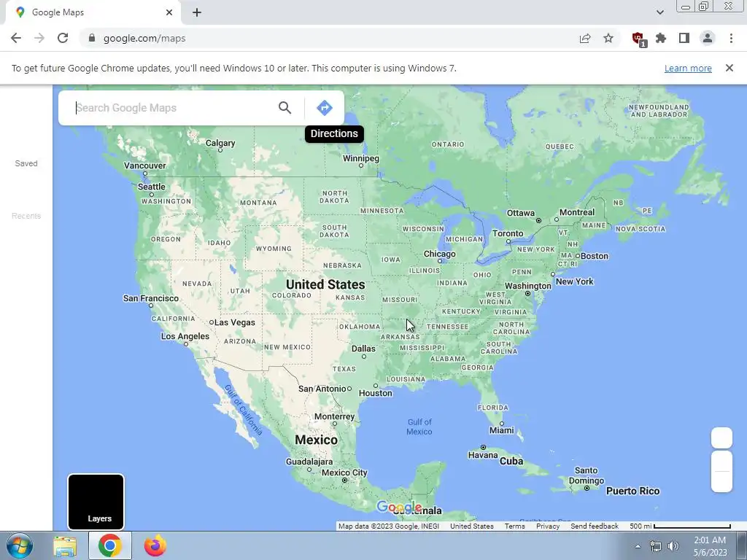This screenshot has height=560, width=747.
Task: Expand the tab search chevron
Action: click(x=659, y=12)
